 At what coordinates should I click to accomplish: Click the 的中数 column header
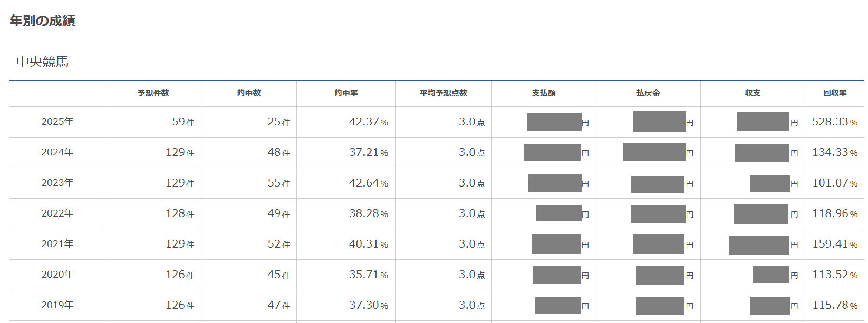click(x=249, y=93)
